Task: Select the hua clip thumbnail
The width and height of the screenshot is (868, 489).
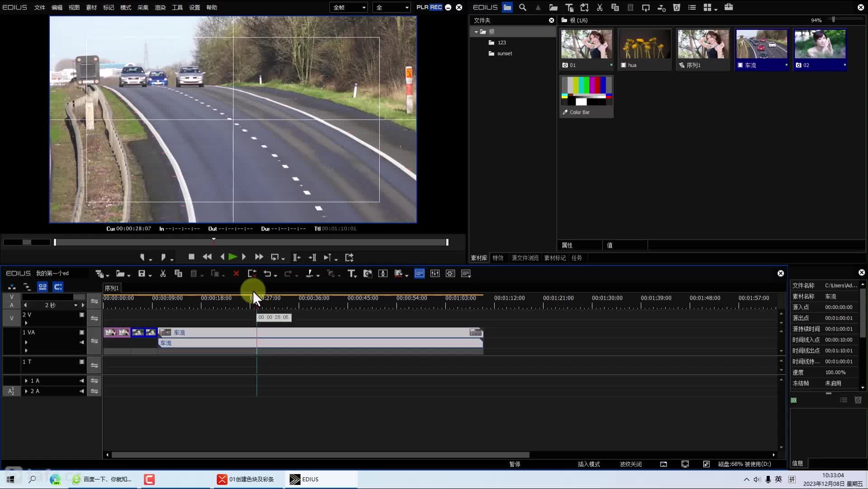Action: [x=645, y=49]
